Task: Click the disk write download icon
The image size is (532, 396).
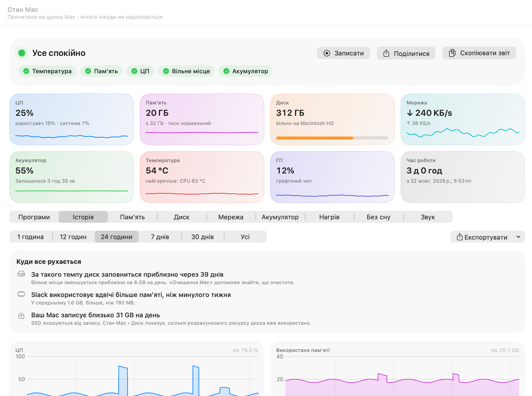Action: (21, 316)
